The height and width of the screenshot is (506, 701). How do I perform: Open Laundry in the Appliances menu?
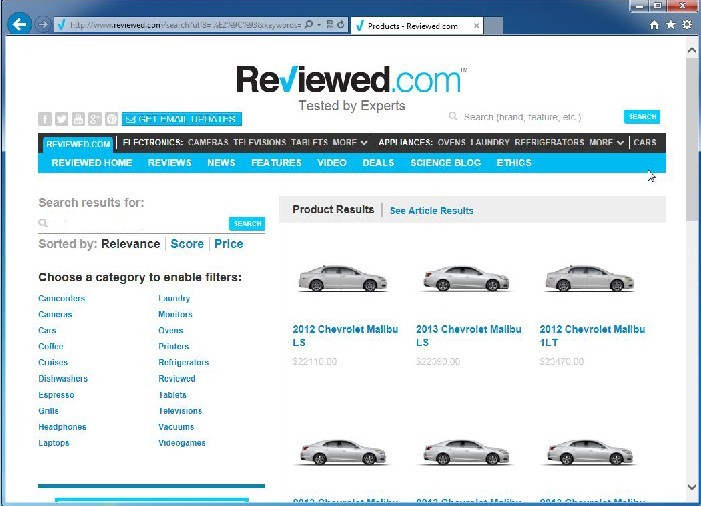click(490, 142)
